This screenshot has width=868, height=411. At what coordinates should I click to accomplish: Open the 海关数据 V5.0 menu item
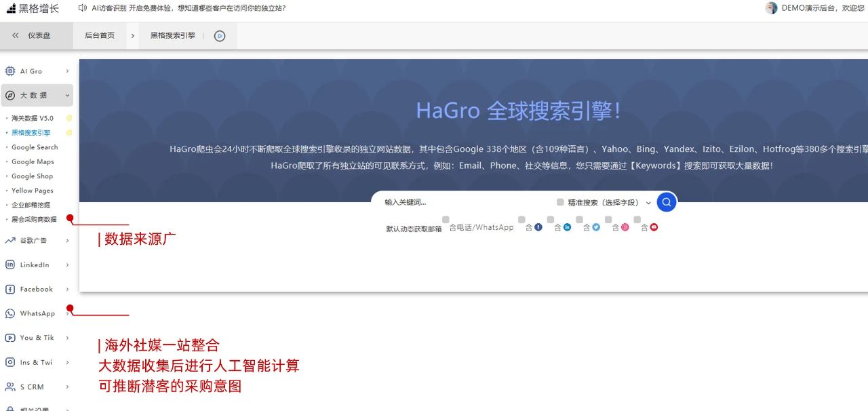[x=33, y=118]
